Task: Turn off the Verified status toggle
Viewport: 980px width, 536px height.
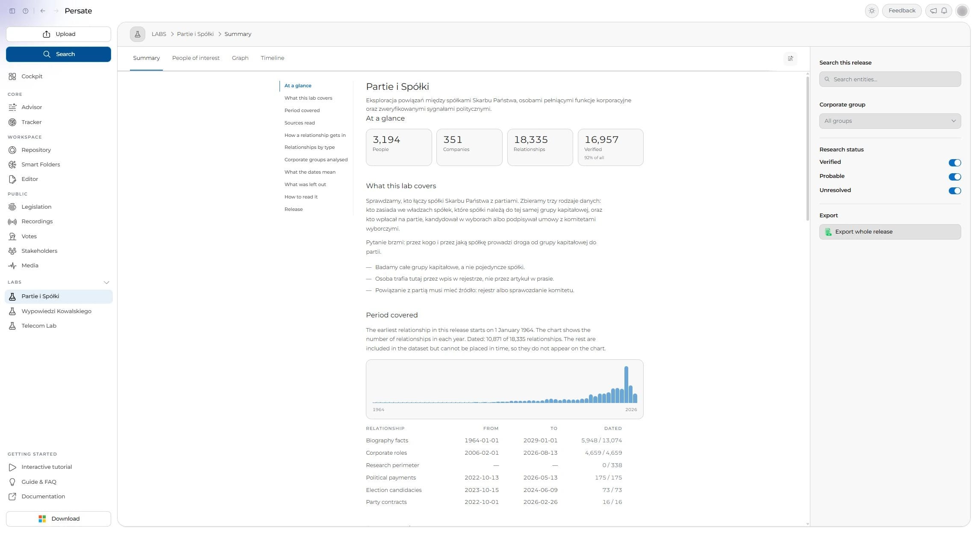Action: (x=954, y=163)
